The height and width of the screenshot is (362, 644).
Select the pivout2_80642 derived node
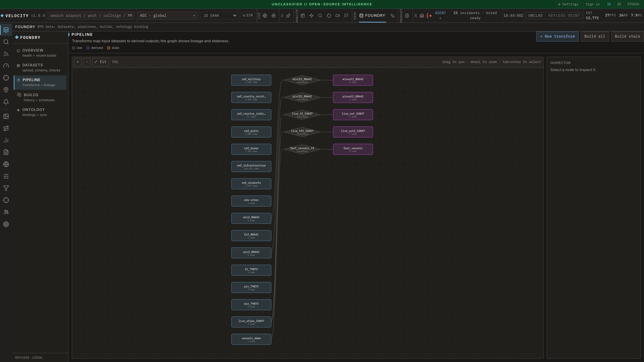click(x=353, y=97)
